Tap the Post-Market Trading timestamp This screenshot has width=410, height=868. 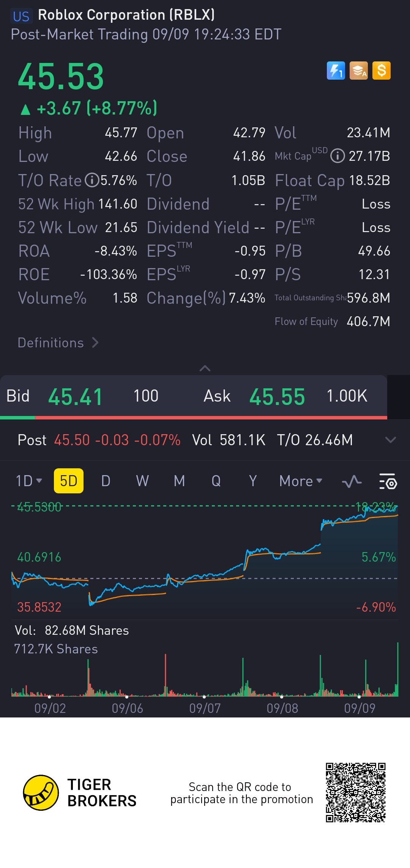point(146,35)
